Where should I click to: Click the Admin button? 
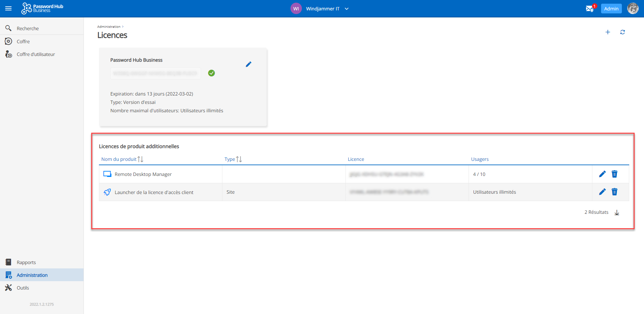tap(611, 9)
